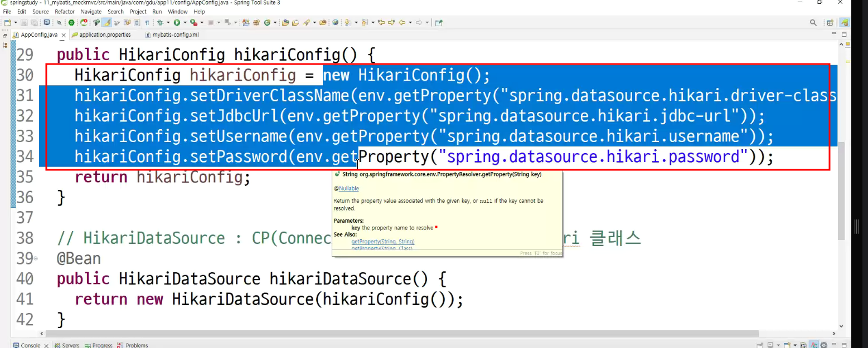The width and height of the screenshot is (868, 348).
Task: Click the Console settings gear icon
Action: click(x=823, y=345)
